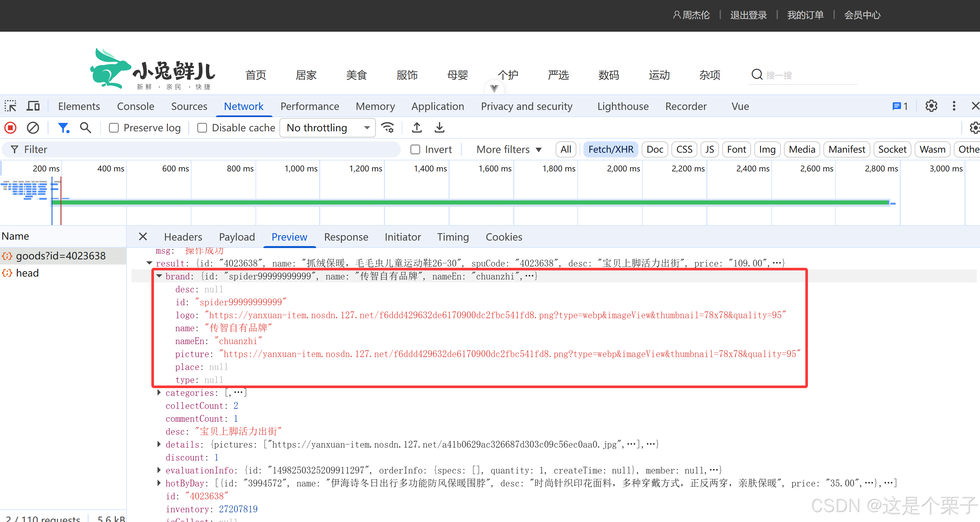Switch to the Console tab
This screenshot has height=522, width=980.
point(136,106)
